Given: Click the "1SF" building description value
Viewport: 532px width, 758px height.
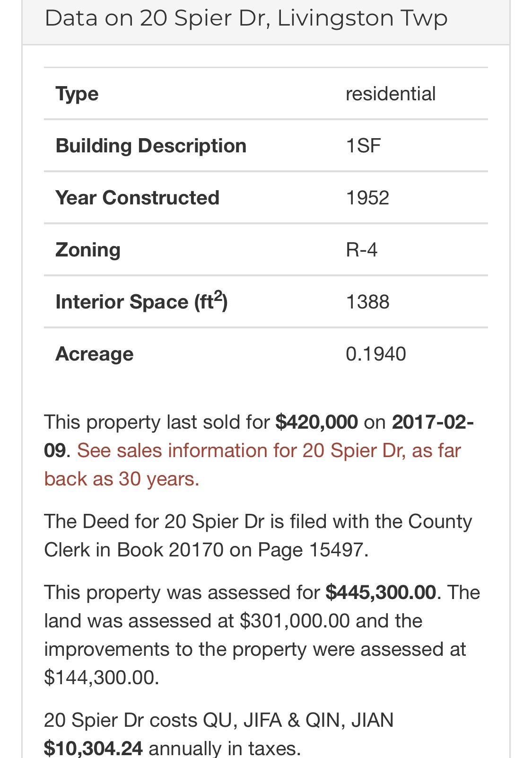Looking at the screenshot, I should pos(363,146).
